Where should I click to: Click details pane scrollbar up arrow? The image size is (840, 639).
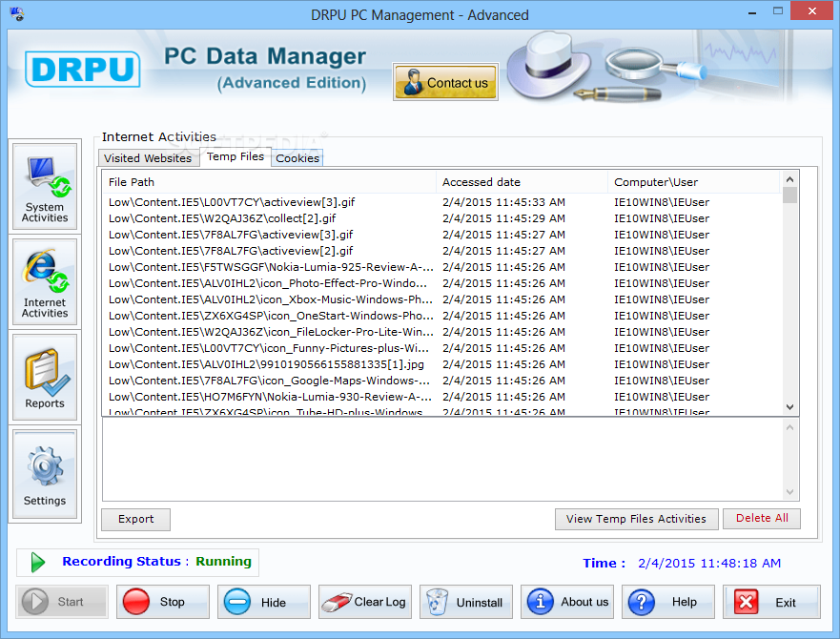tap(789, 428)
